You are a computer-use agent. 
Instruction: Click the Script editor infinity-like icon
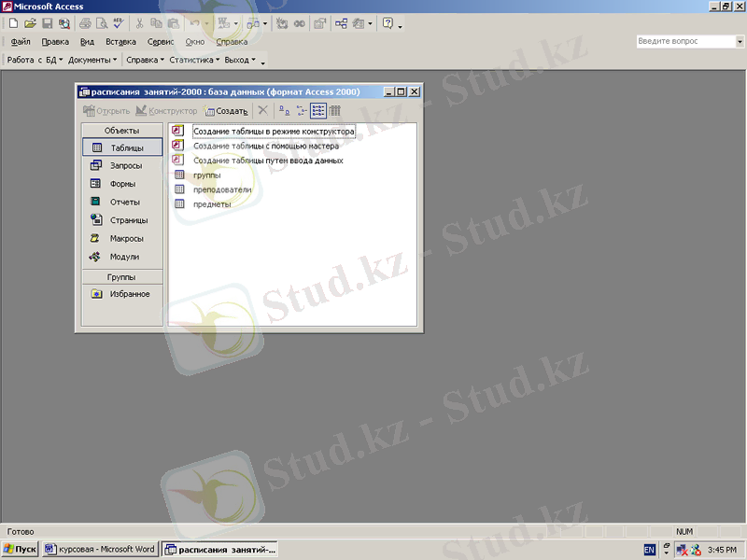pyautogui.click(x=299, y=23)
